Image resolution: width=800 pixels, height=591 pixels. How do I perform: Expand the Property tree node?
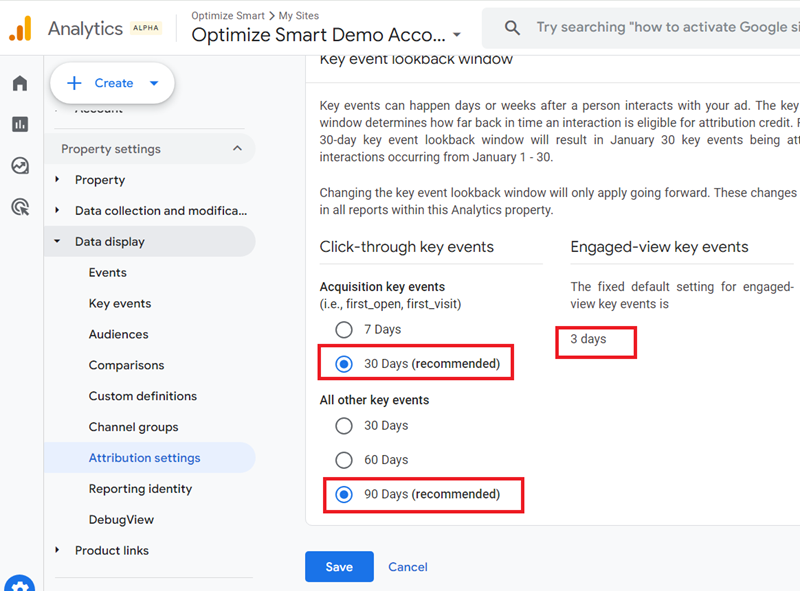click(x=57, y=180)
